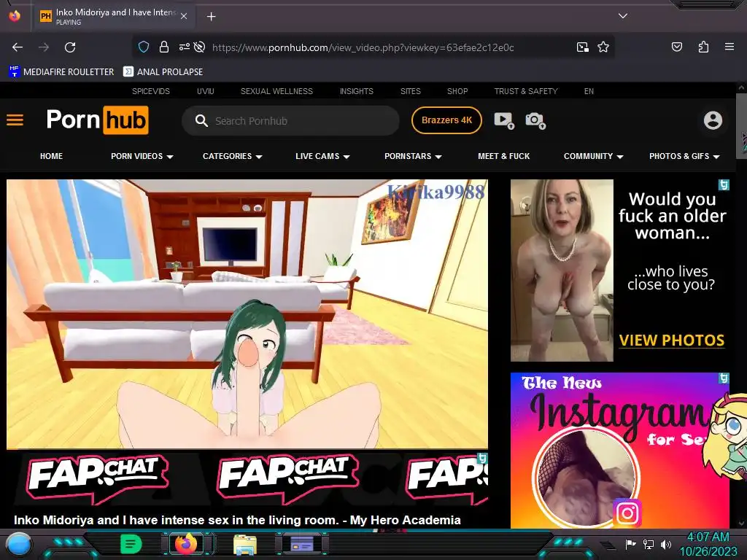Click the Firefox icon in the tab bar
747x560 pixels.
tap(15, 16)
